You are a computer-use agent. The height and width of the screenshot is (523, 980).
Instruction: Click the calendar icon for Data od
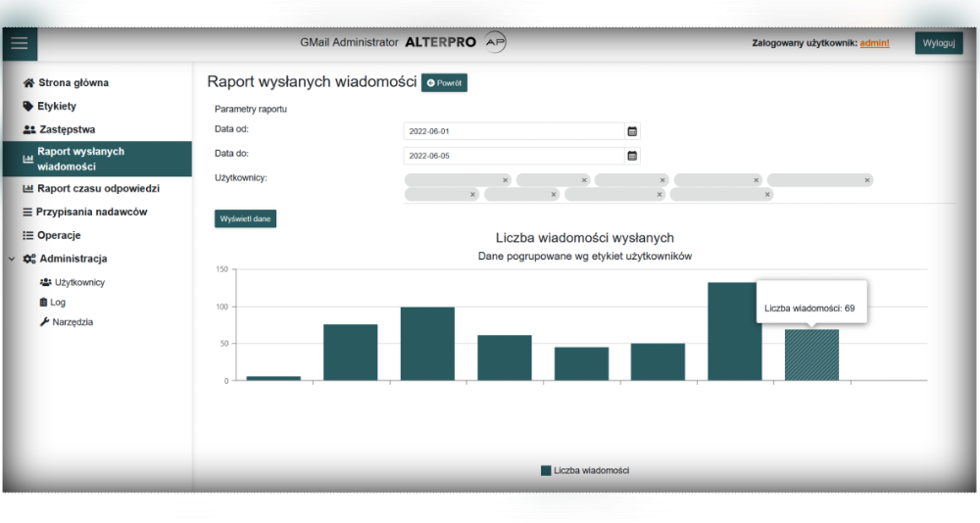632,130
